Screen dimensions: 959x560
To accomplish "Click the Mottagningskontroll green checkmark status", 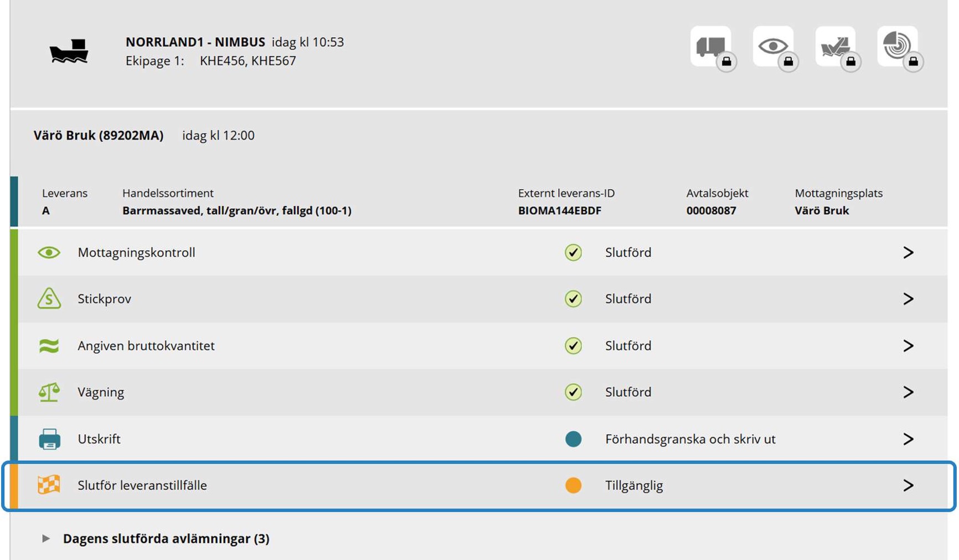I will point(573,253).
